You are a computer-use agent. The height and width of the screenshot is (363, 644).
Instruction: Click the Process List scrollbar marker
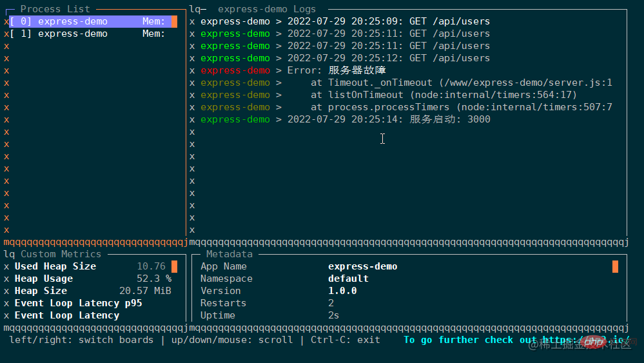[x=174, y=21]
